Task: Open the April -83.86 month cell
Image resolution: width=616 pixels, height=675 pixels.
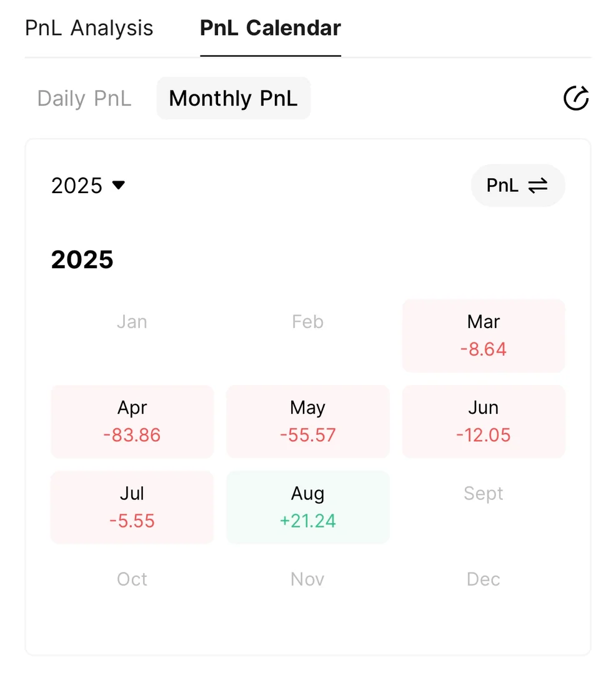Action: click(132, 421)
